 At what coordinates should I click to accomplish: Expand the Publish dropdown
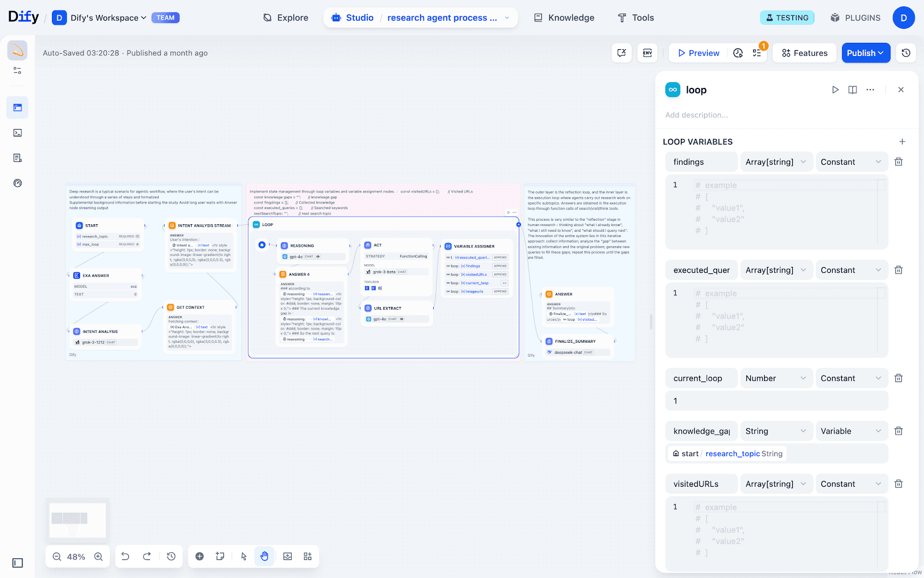865,53
